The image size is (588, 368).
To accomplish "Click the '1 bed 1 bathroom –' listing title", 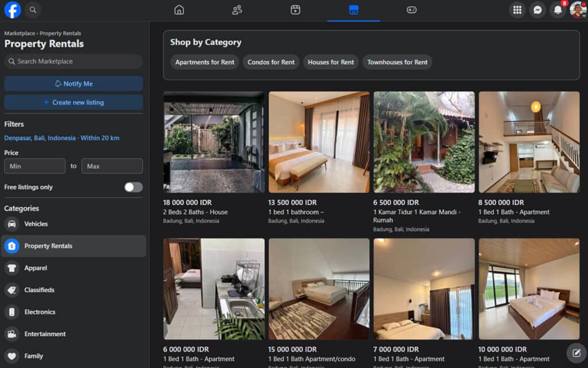I will [x=296, y=212].
